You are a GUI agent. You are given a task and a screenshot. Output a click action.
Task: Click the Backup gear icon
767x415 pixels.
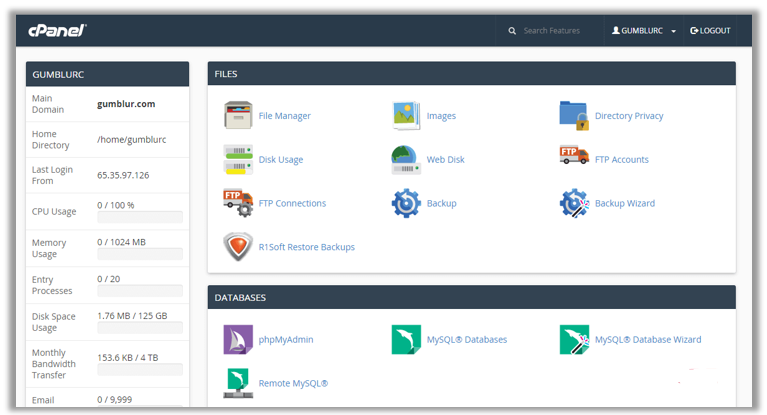pyautogui.click(x=406, y=203)
